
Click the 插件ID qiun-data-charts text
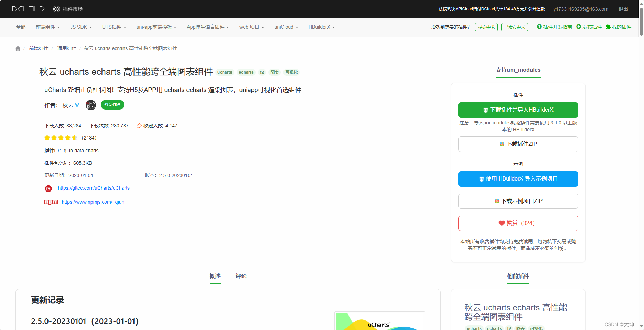[x=72, y=151]
